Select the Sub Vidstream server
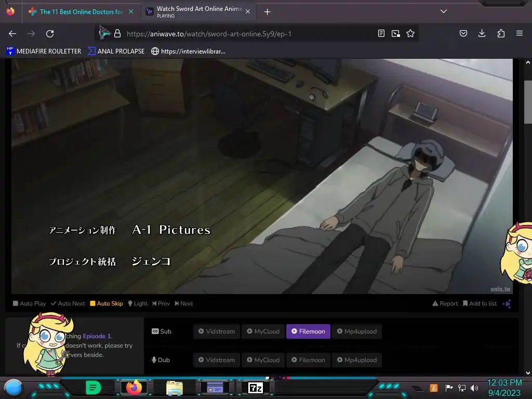Screen dimensions: 532x399 point(217,331)
